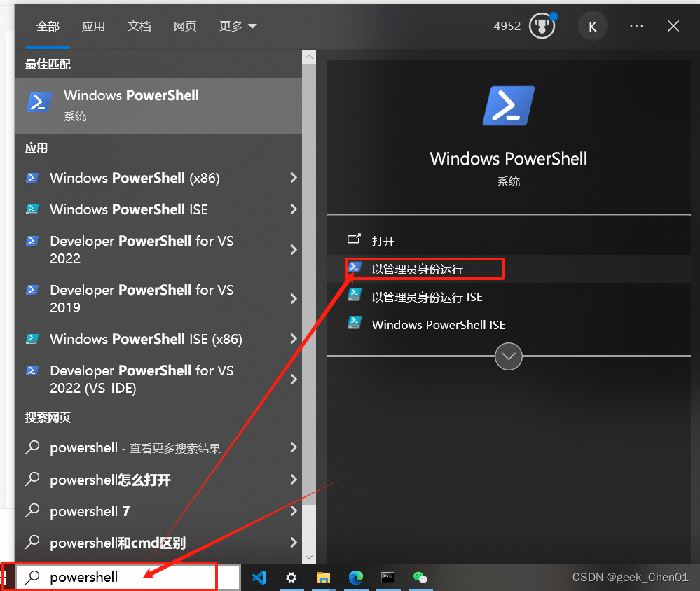The width and height of the screenshot is (700, 591).
Task: Click Developer PowerShell VS 2019 icon
Action: tap(32, 290)
